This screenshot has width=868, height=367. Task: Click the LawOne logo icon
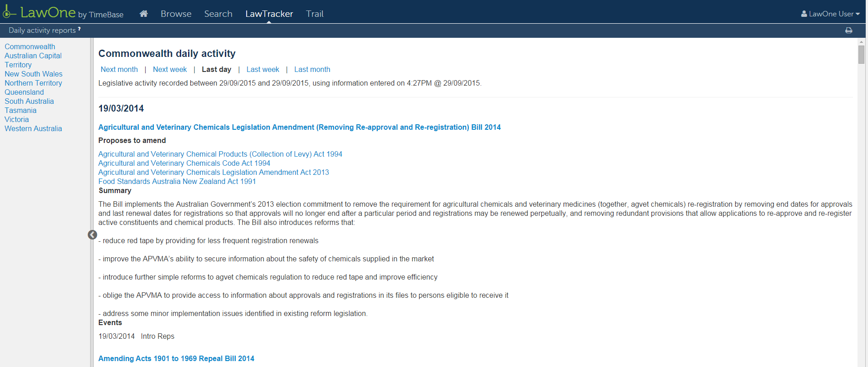pyautogui.click(x=10, y=12)
